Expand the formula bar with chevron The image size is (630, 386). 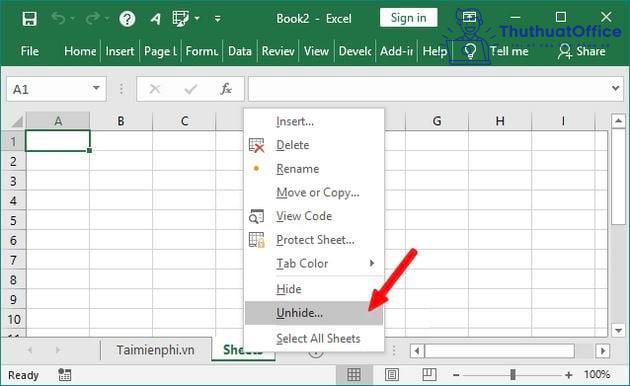point(616,88)
